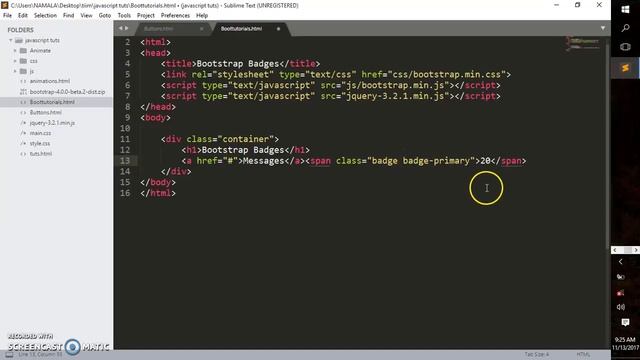Image resolution: width=640 pixels, height=360 pixels.
Task: Go to next tab with right arrow
Action: [x=127, y=28]
